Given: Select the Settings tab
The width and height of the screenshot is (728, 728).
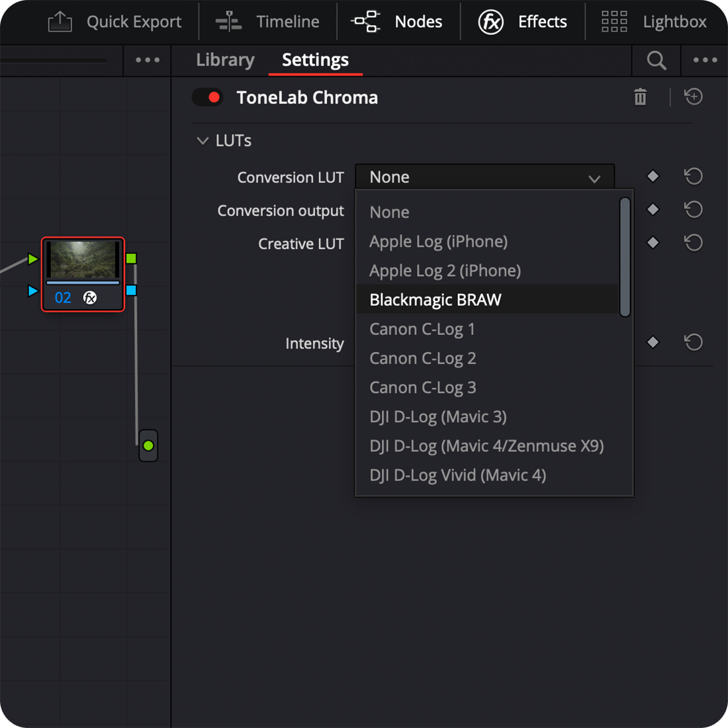Looking at the screenshot, I should coord(315,60).
